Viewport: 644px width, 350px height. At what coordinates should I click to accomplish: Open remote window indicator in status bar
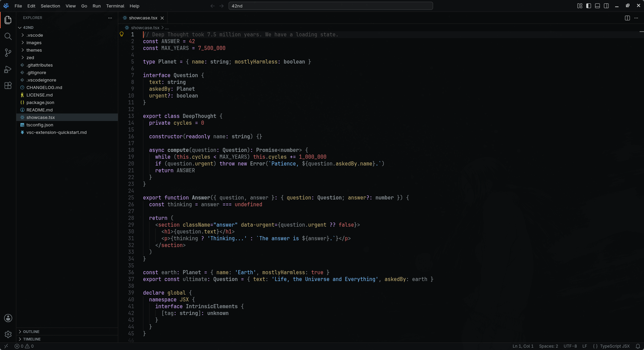coord(6,346)
